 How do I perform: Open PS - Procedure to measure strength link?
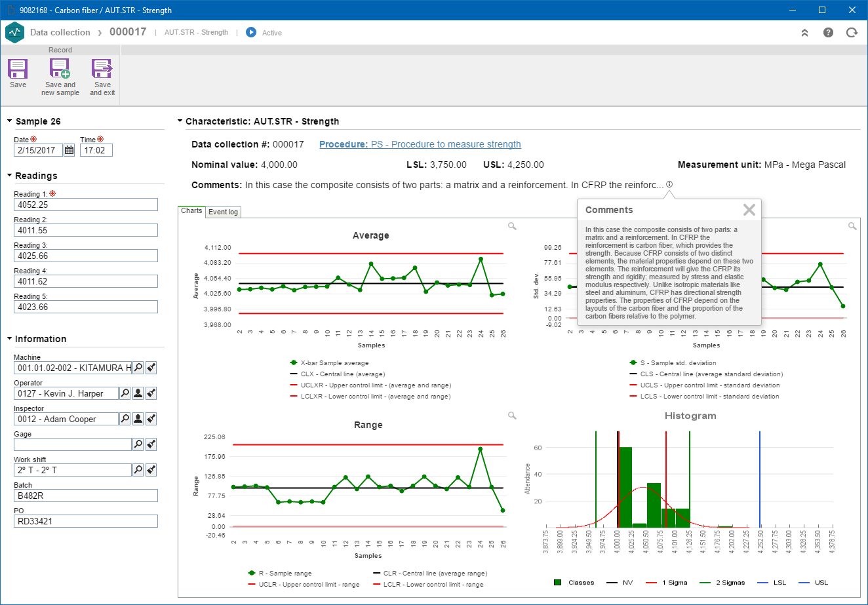click(x=446, y=144)
